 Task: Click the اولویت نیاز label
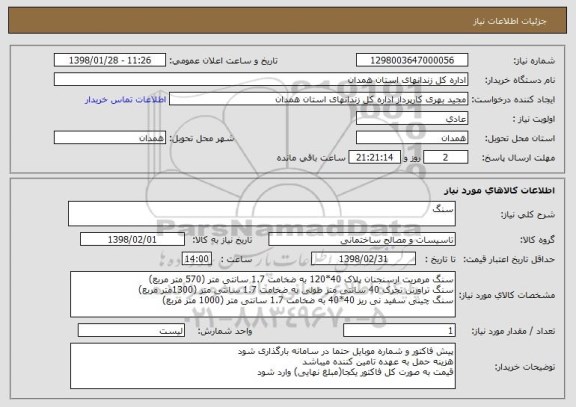coord(534,119)
